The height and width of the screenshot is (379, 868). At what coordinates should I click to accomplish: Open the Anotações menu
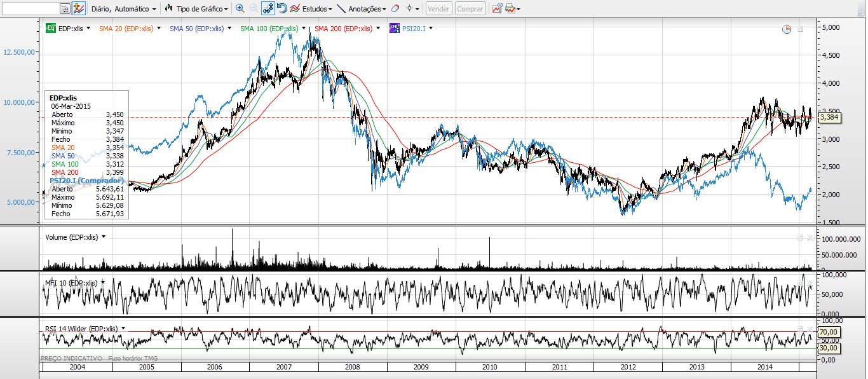tap(361, 9)
